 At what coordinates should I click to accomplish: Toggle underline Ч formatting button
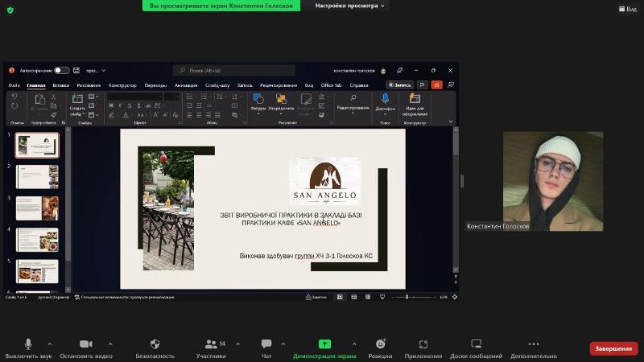(x=130, y=106)
